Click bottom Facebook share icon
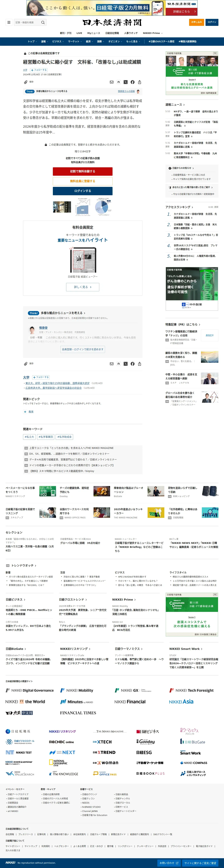224x868 pixels. (133, 364)
